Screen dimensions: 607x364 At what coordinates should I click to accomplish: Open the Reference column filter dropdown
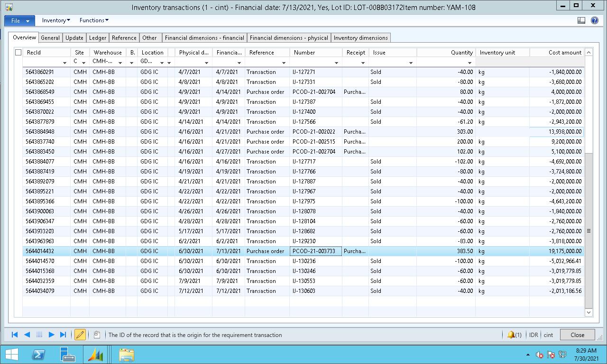(284, 63)
